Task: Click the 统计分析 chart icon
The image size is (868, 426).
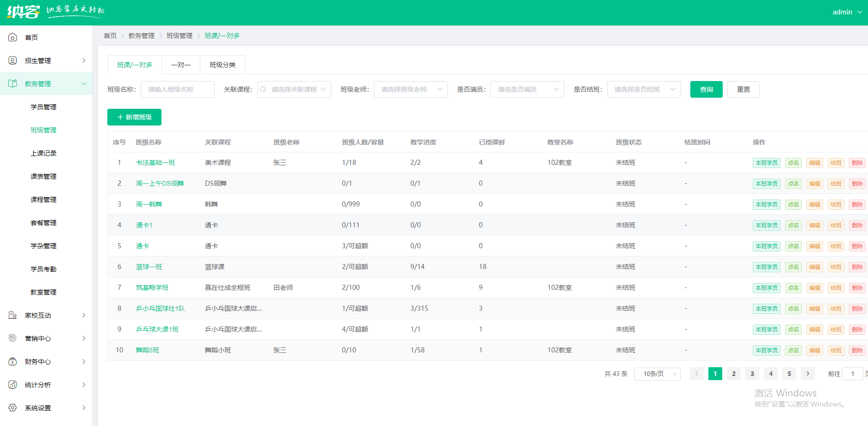Action: 12,385
